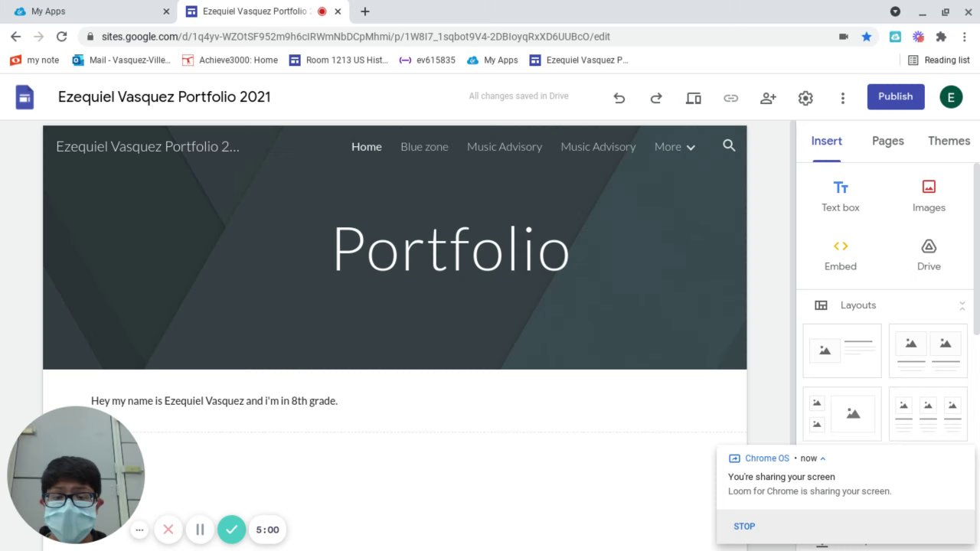Click the address bar URL

(x=356, y=37)
